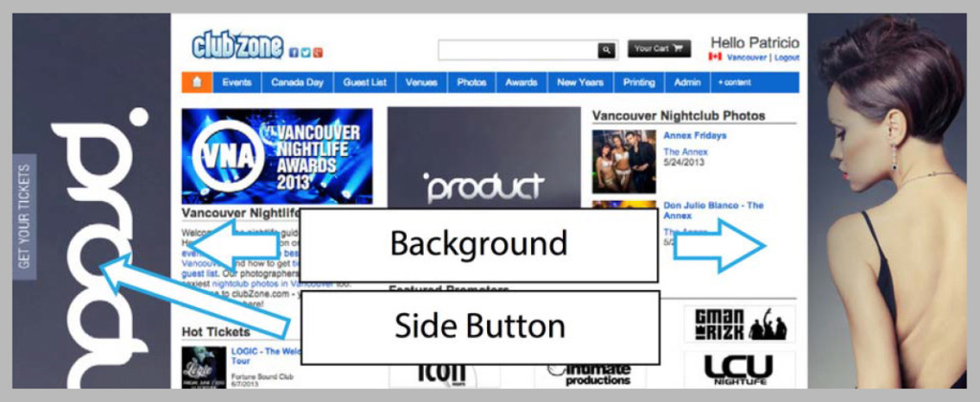The image size is (980, 402).
Task: Open the LOGIC tour ticket thumbnail
Action: [204, 368]
